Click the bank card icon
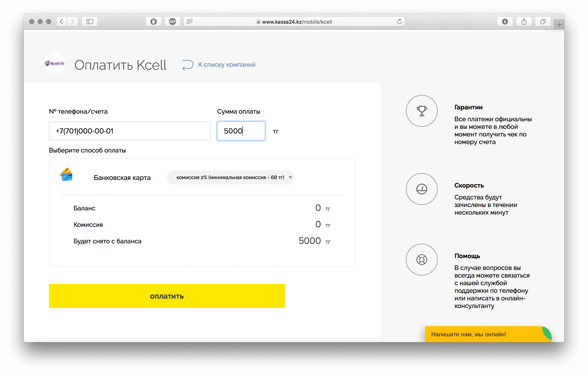This screenshot has height=376, width=588. (x=66, y=174)
